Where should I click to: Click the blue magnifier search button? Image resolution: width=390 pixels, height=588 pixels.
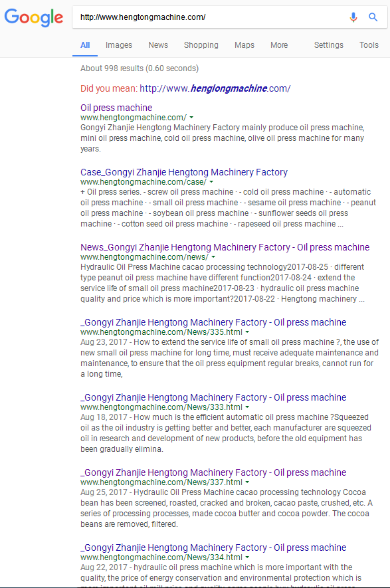pyautogui.click(x=373, y=17)
